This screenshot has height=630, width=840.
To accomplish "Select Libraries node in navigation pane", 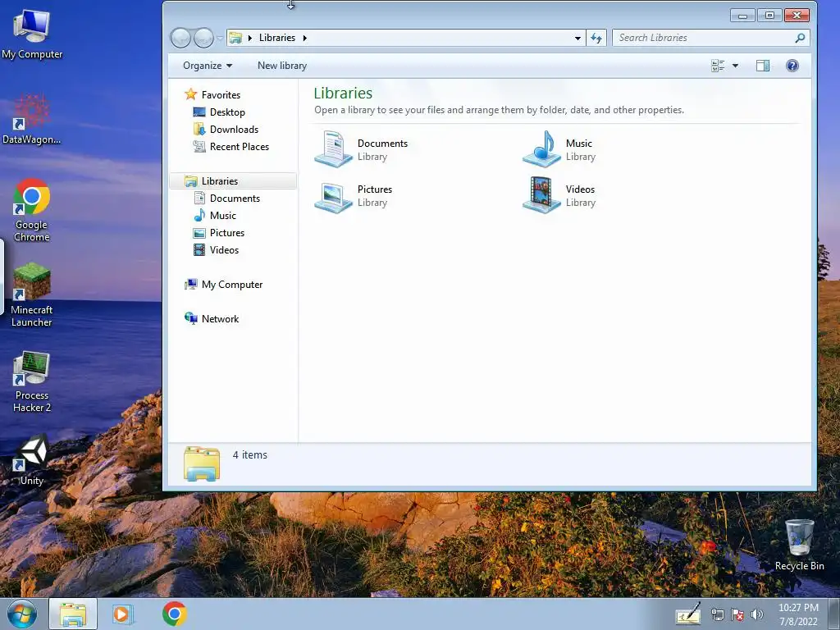I will pos(233,181).
